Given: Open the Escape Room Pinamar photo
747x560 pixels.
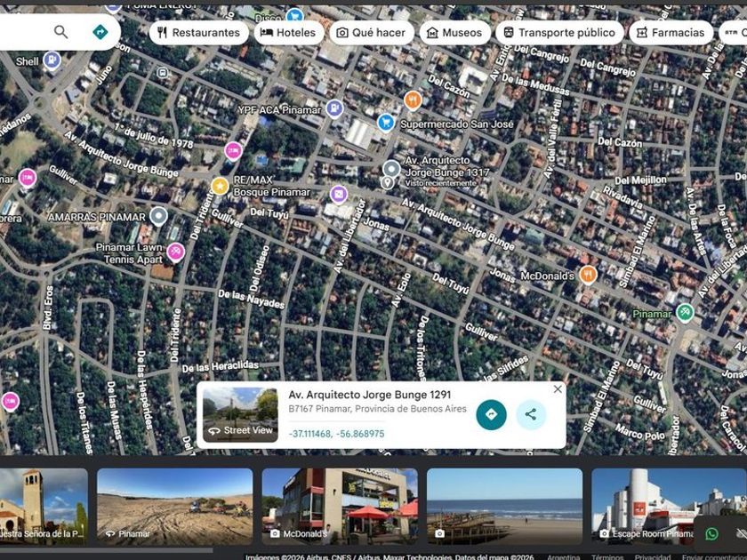Looking at the screenshot, I should coord(669,506).
